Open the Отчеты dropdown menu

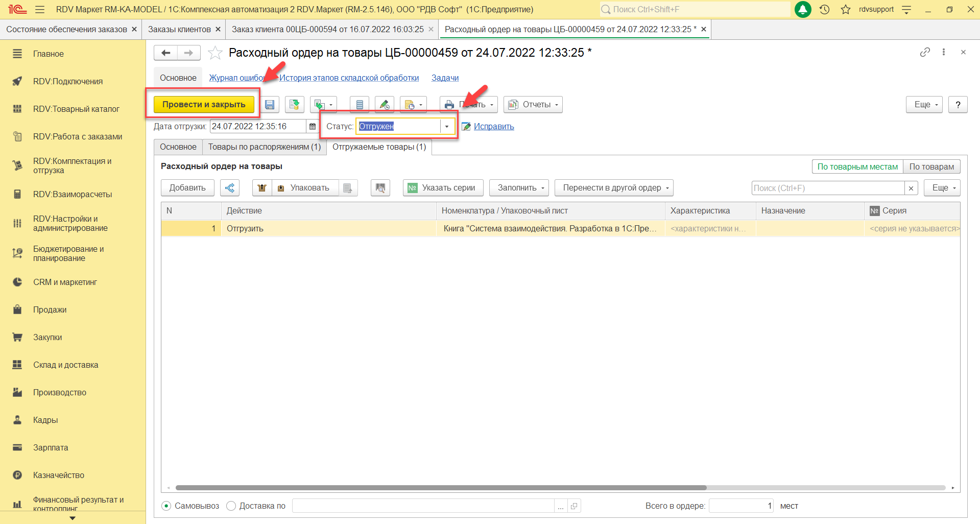[x=533, y=105]
